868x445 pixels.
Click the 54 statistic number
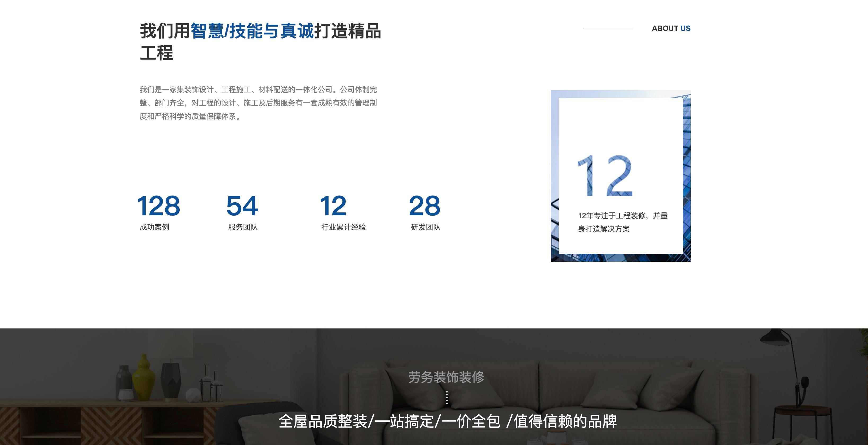242,206
